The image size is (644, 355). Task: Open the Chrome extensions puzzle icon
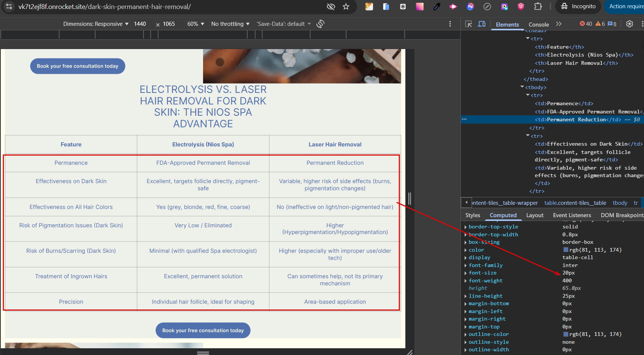click(x=538, y=6)
